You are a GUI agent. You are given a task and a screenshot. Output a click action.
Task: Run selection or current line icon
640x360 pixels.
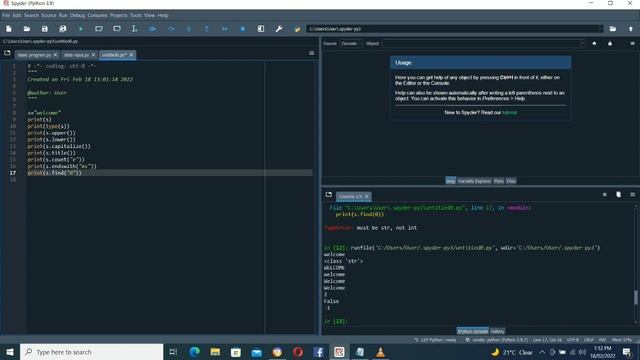(x=135, y=29)
